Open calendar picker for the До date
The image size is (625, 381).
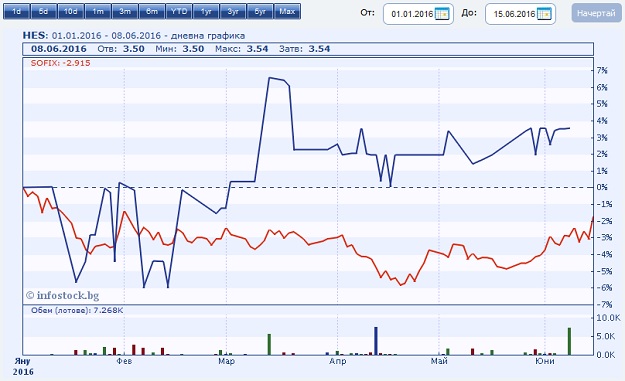[x=544, y=14]
